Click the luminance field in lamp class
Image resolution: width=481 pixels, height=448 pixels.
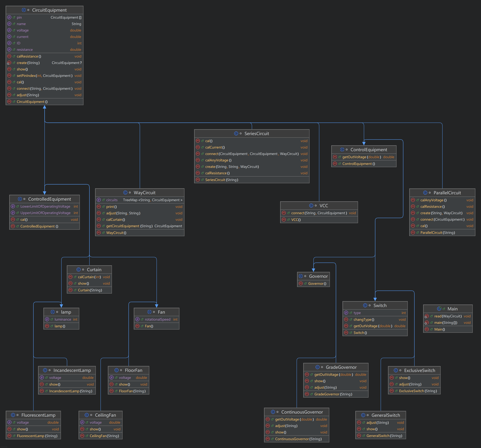tap(63, 319)
